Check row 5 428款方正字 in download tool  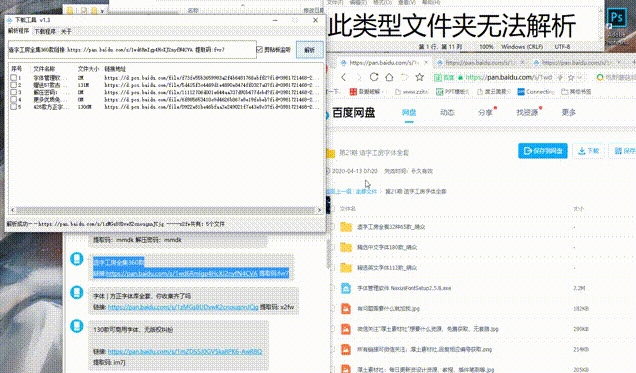[x=14, y=107]
